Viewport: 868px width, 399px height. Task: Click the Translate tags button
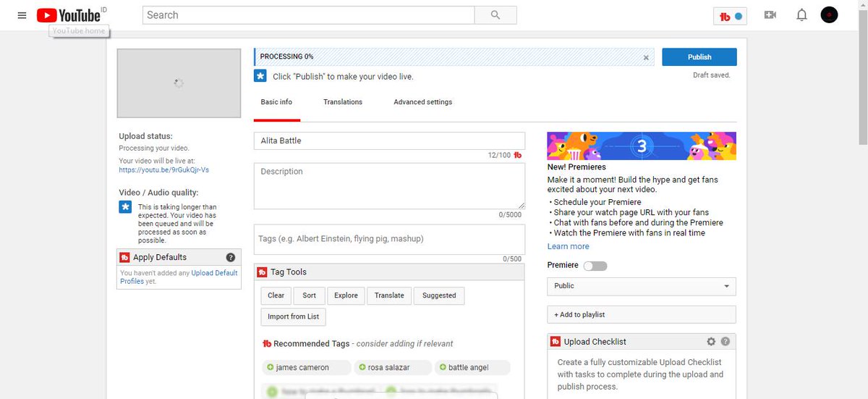[390, 295]
